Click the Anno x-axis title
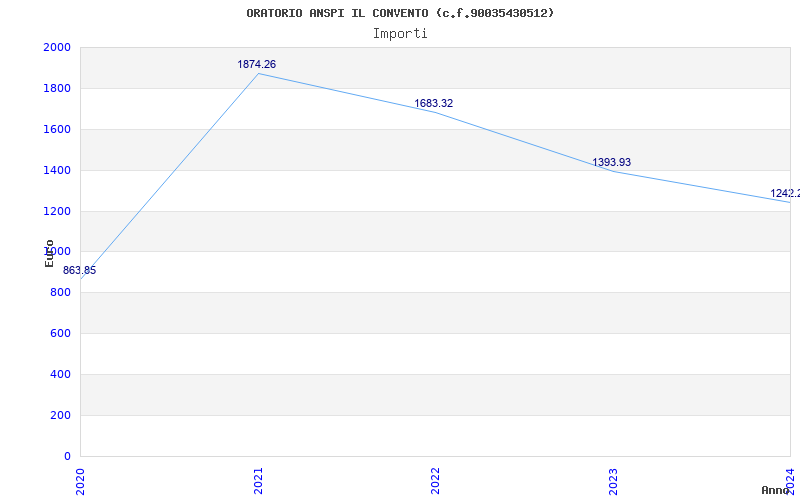Image resolution: width=800 pixels, height=500 pixels. (x=775, y=490)
